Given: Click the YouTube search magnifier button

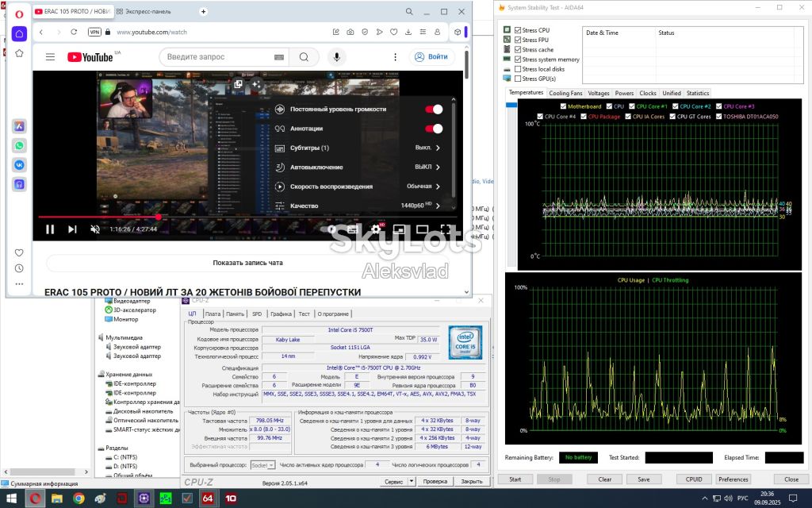Looking at the screenshot, I should (304, 57).
